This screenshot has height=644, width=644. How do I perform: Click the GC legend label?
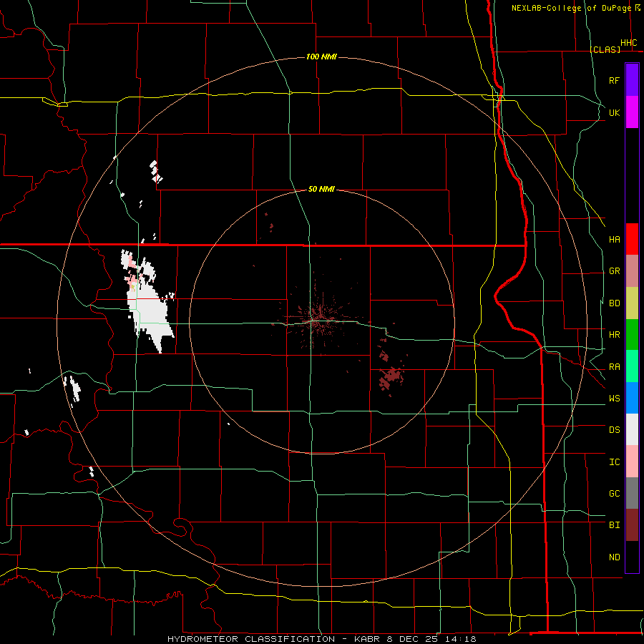pos(614,494)
